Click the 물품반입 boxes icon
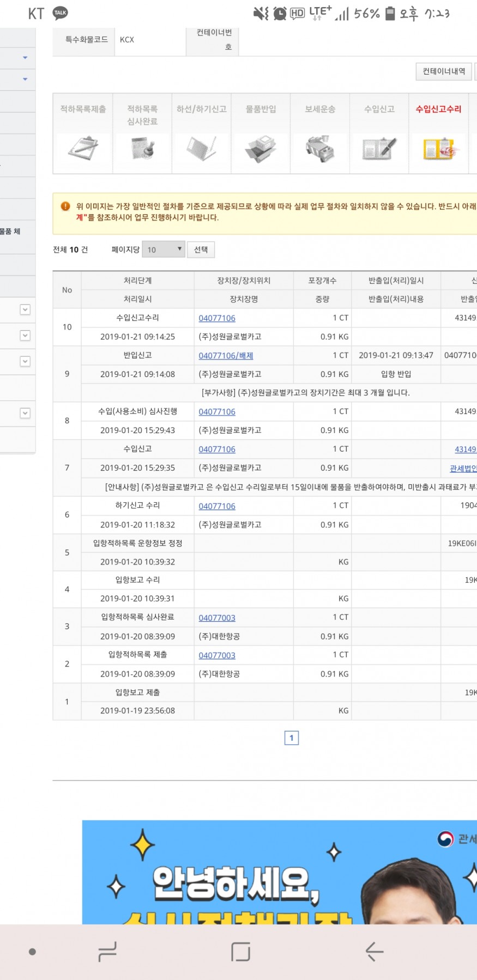 click(261, 149)
